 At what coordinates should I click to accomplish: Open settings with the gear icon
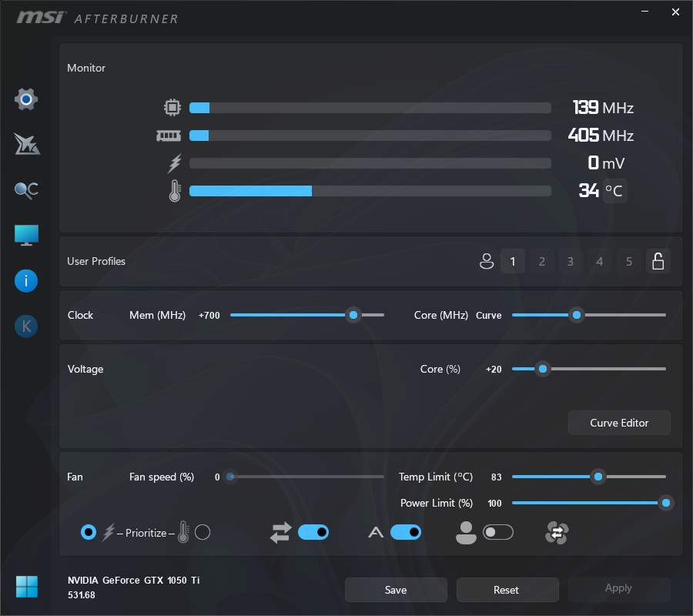pos(26,99)
